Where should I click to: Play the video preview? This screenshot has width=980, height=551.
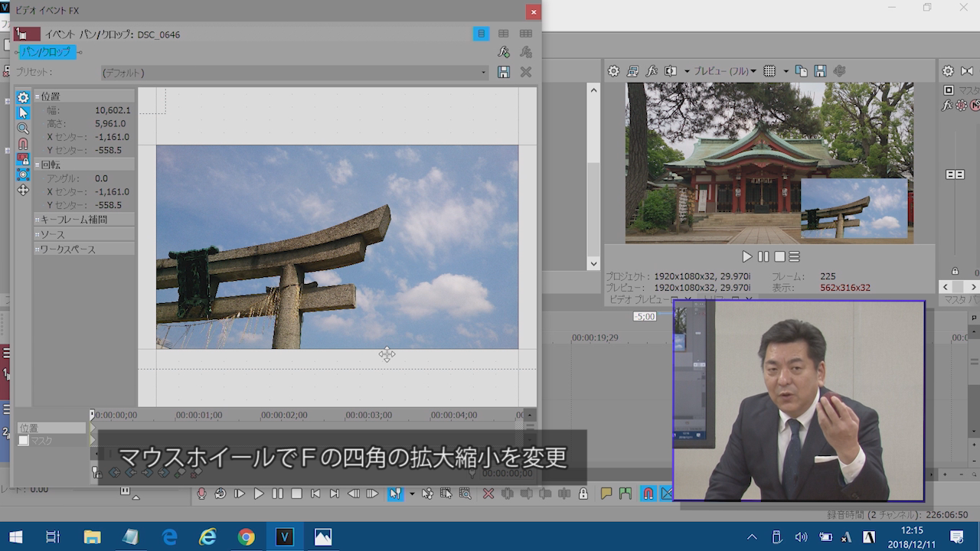click(x=747, y=256)
